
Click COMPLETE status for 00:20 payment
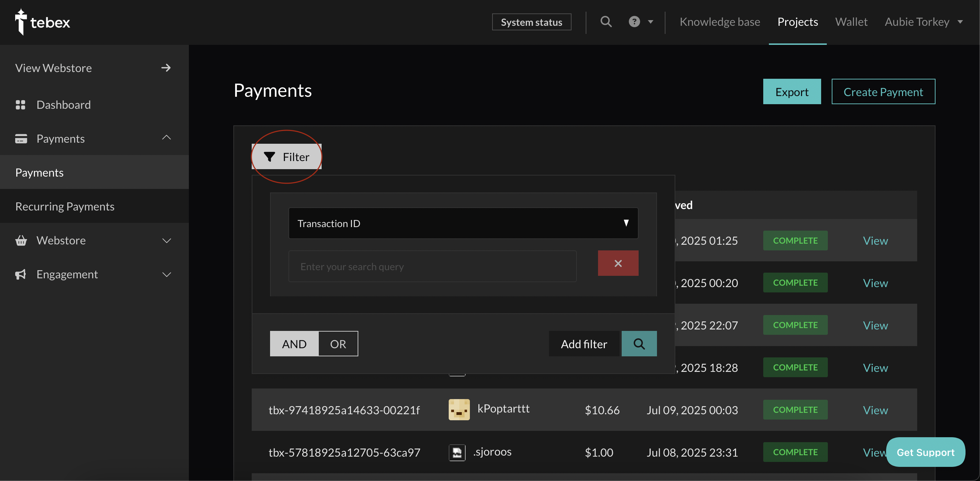tap(795, 283)
